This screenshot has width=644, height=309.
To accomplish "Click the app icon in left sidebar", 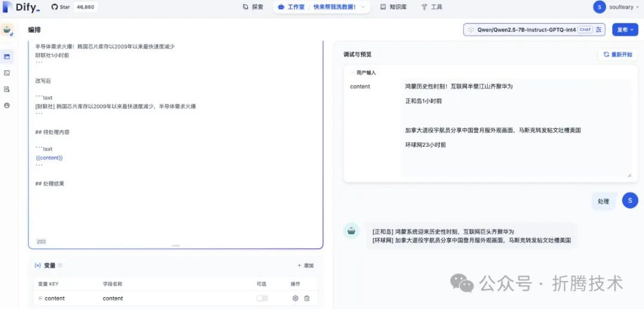I will pyautogui.click(x=7, y=30).
